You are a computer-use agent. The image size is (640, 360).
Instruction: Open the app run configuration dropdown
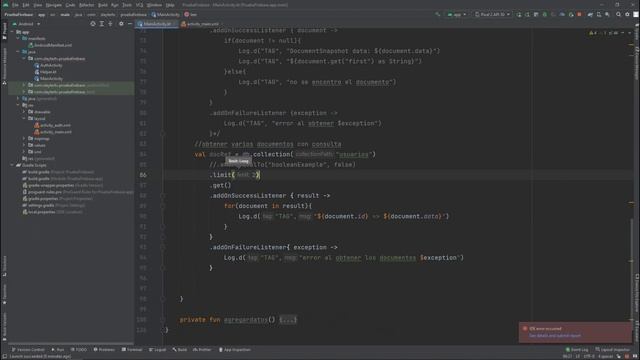pyautogui.click(x=457, y=14)
